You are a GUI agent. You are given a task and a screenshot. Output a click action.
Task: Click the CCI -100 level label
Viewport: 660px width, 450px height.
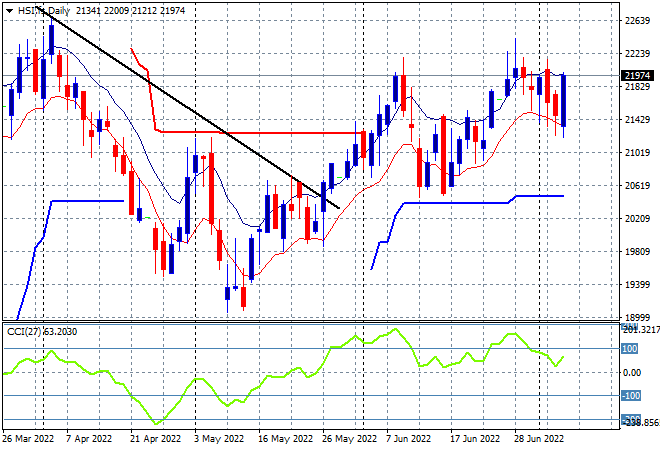click(631, 396)
